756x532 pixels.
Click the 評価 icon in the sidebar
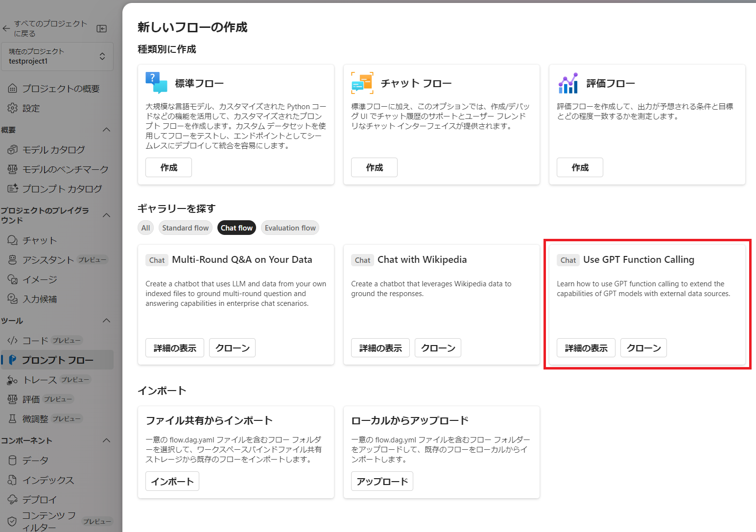(12, 399)
